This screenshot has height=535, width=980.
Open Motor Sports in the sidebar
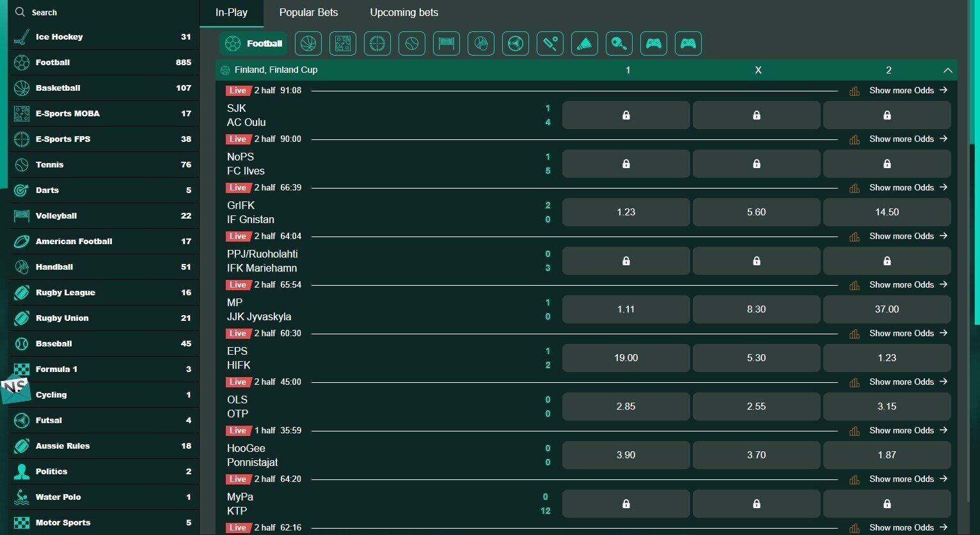coord(103,523)
